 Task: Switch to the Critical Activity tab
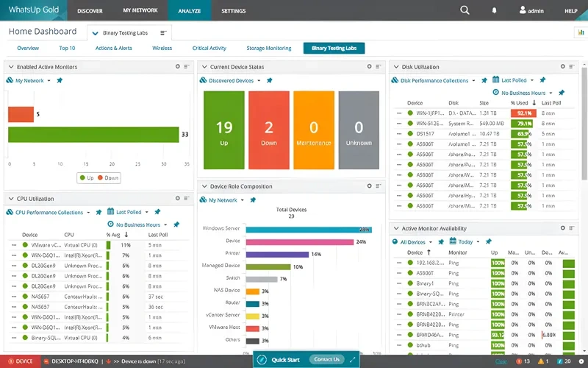pos(209,48)
